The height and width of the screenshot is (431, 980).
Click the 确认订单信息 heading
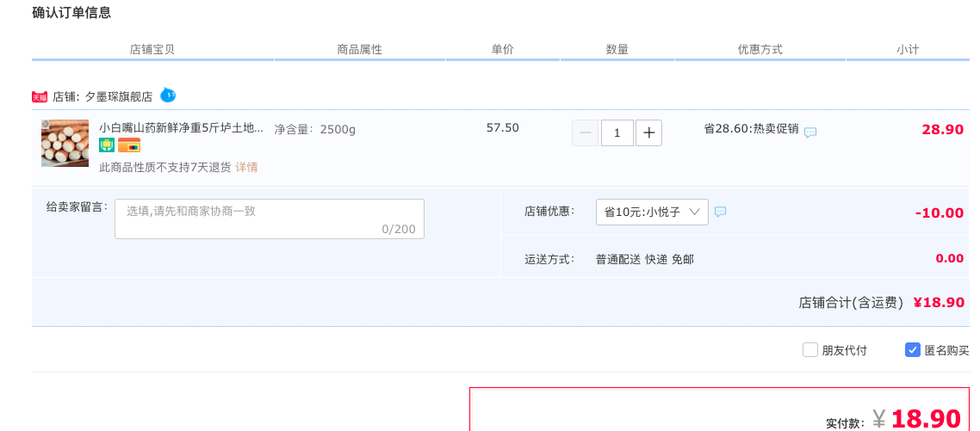[71, 13]
